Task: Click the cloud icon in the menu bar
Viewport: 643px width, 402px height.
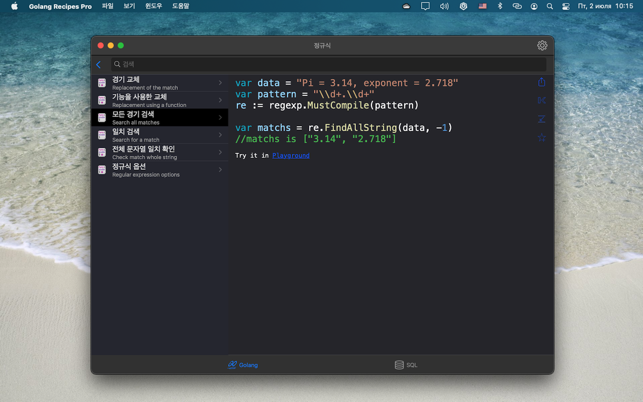Action: pos(406,6)
